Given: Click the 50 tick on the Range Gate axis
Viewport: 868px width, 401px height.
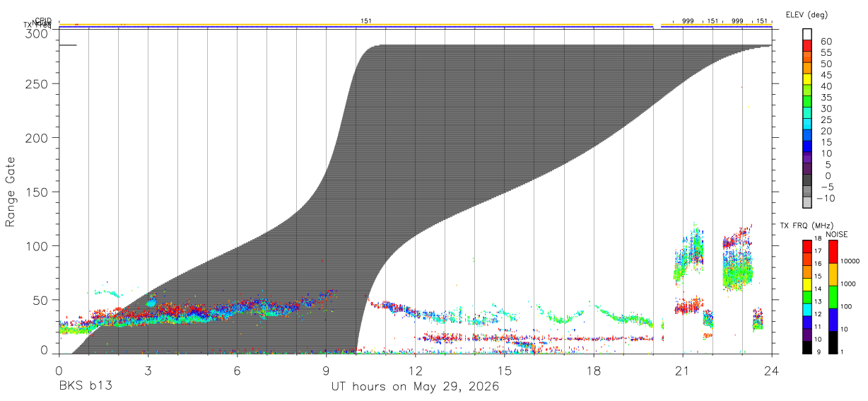Looking at the screenshot, I should (x=41, y=301).
